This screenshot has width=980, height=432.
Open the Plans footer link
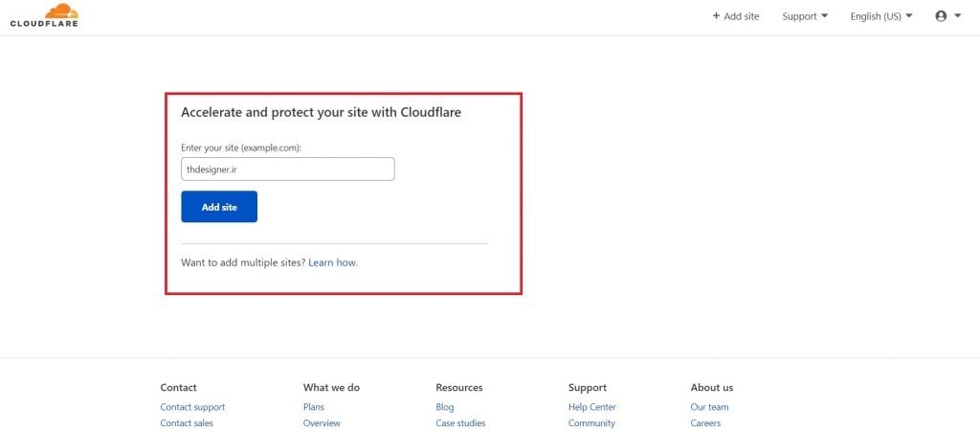pos(314,407)
